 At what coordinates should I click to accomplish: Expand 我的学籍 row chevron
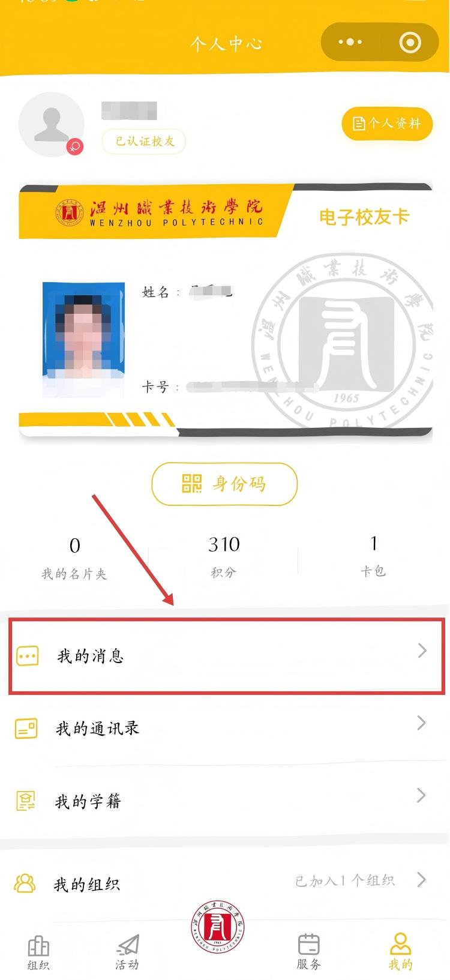[421, 796]
